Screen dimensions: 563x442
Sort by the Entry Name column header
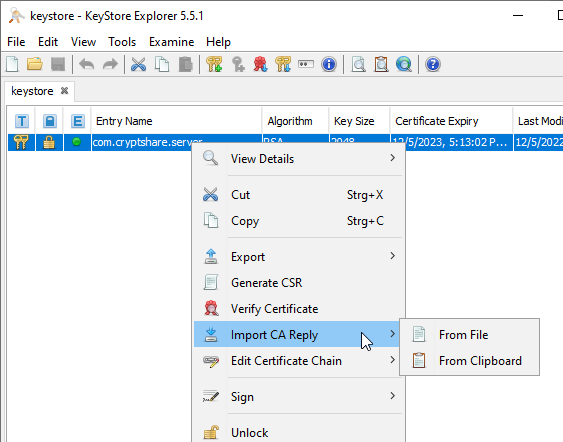point(176,121)
